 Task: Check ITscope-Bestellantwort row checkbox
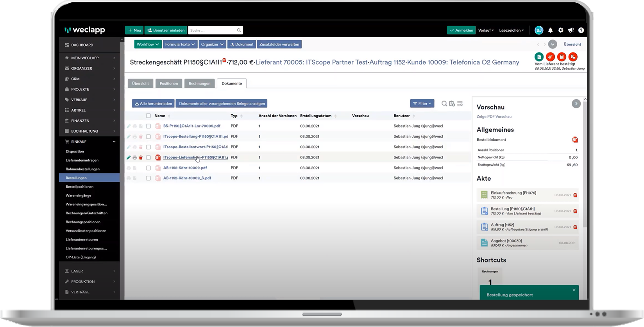coord(148,147)
